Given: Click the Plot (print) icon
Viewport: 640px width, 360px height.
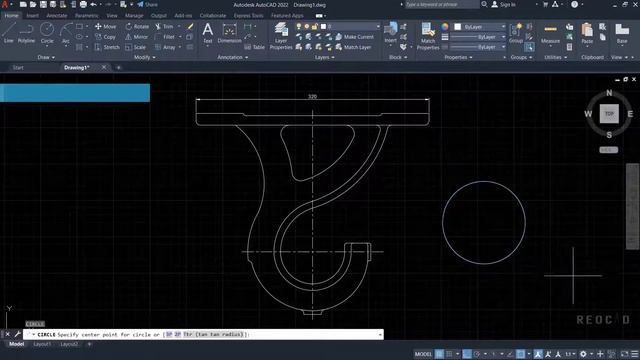Looking at the screenshot, I should tap(83, 4).
